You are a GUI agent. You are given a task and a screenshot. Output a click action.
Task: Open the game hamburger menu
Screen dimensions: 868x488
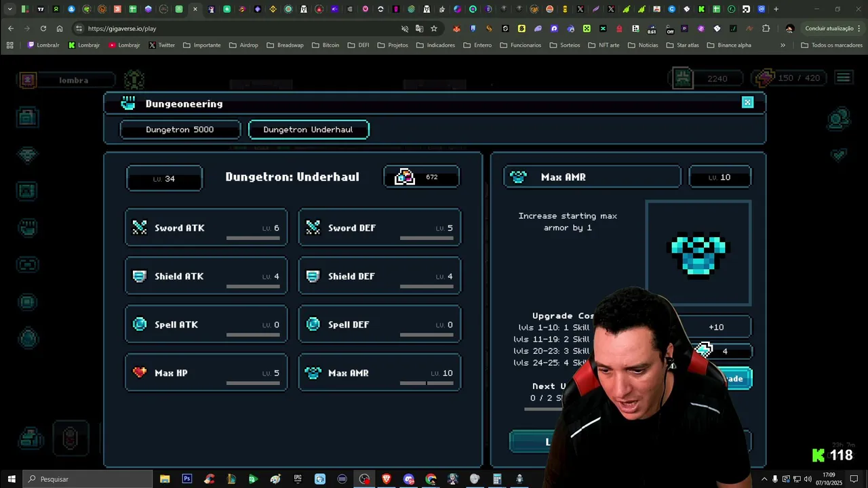(x=843, y=78)
